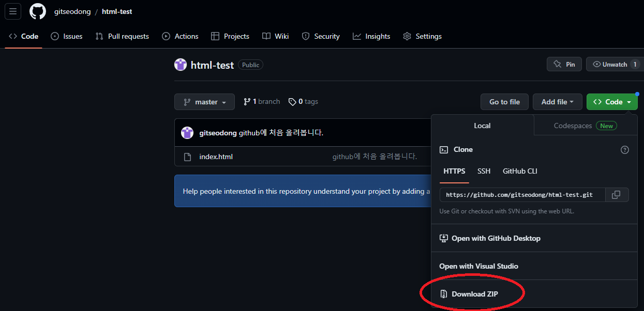The height and width of the screenshot is (311, 644).
Task: Open gitseodong author link in commit row
Action: click(x=218, y=133)
